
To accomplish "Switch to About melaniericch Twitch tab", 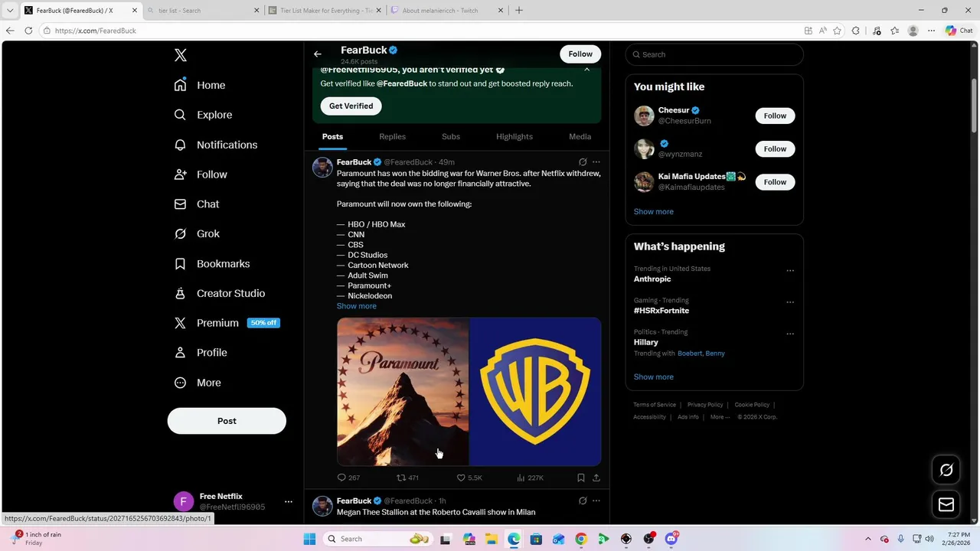I will click(447, 11).
